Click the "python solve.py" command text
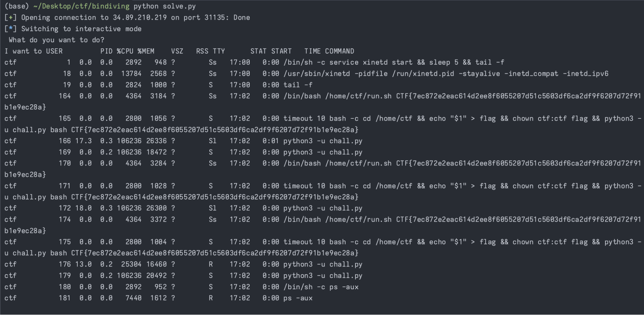 pyautogui.click(x=164, y=6)
